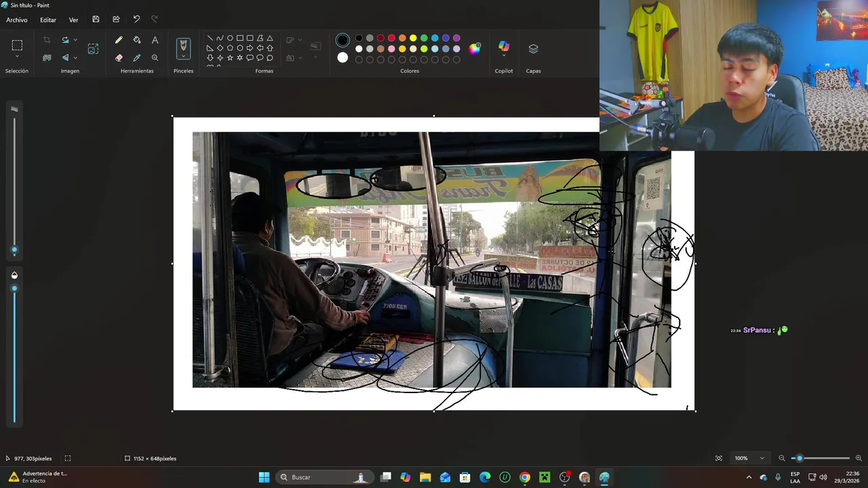Click the Flip image icon
Screen dimensions: 868x488
tap(65, 58)
